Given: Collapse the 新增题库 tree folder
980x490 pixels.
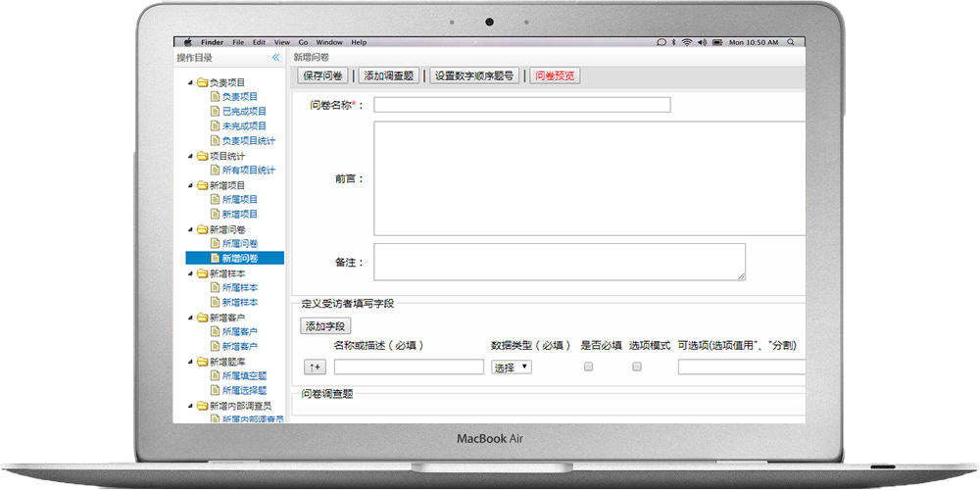Looking at the screenshot, I should click(191, 362).
